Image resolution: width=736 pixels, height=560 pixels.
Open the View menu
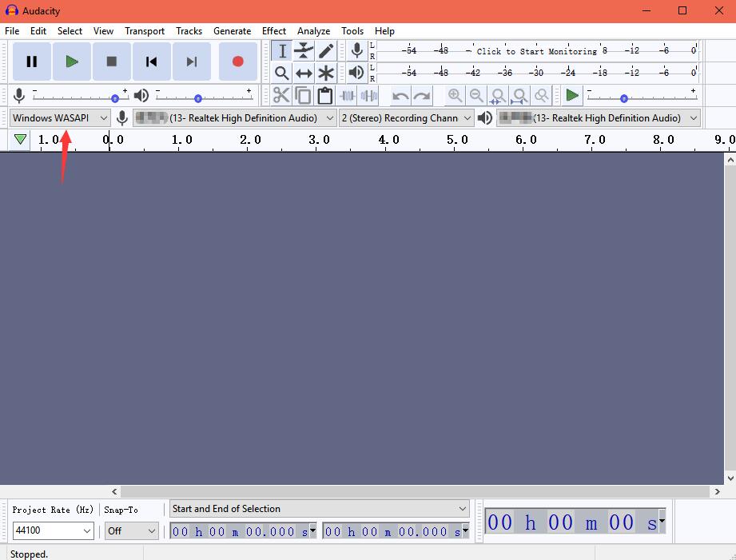click(103, 31)
